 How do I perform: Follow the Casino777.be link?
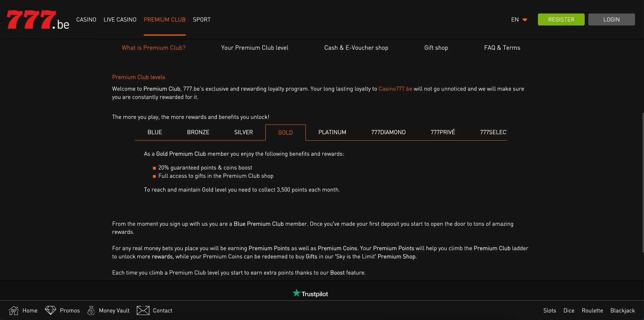click(395, 89)
